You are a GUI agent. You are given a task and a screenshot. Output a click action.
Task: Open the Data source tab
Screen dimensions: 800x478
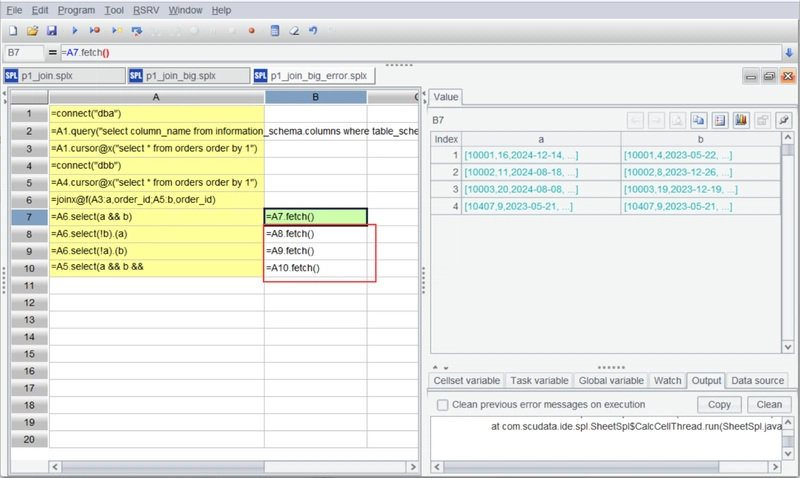point(757,381)
